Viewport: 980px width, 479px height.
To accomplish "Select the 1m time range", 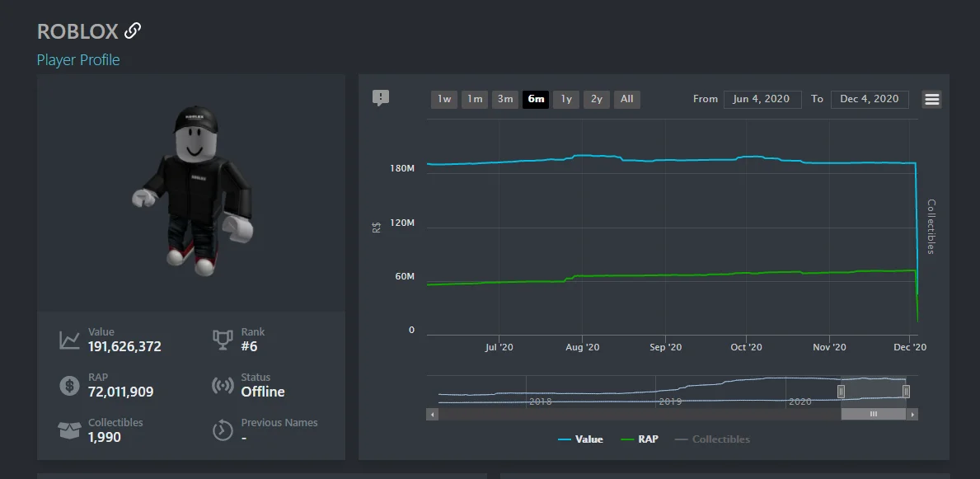I will (x=475, y=99).
